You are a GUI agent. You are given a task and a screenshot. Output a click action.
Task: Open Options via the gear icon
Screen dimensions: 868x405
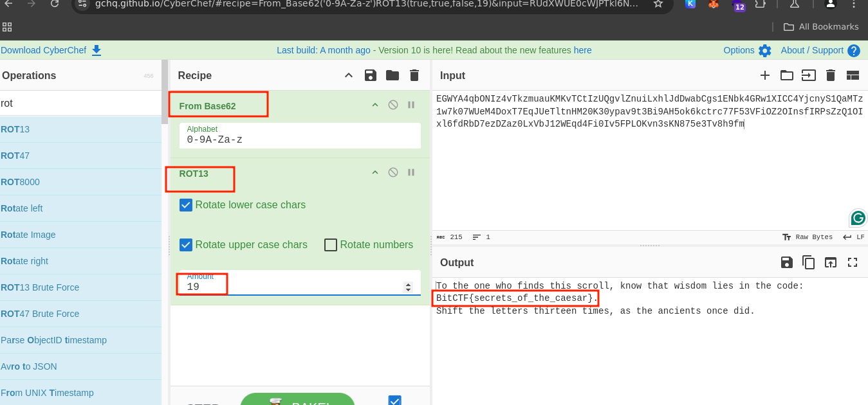click(764, 51)
